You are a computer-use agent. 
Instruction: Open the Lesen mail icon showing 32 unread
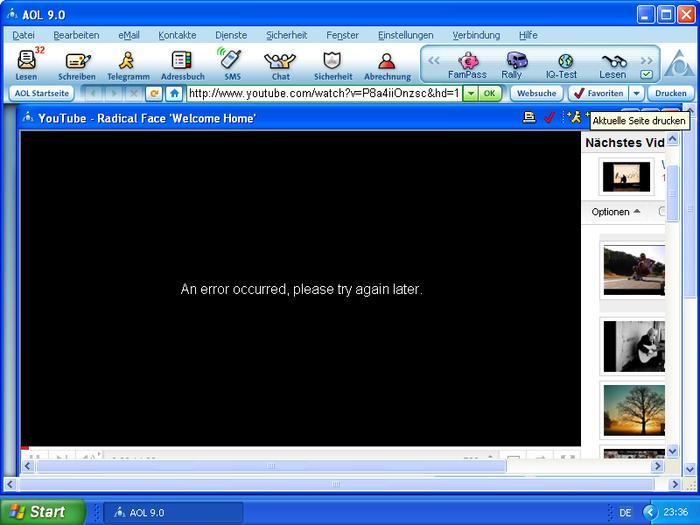[x=27, y=64]
